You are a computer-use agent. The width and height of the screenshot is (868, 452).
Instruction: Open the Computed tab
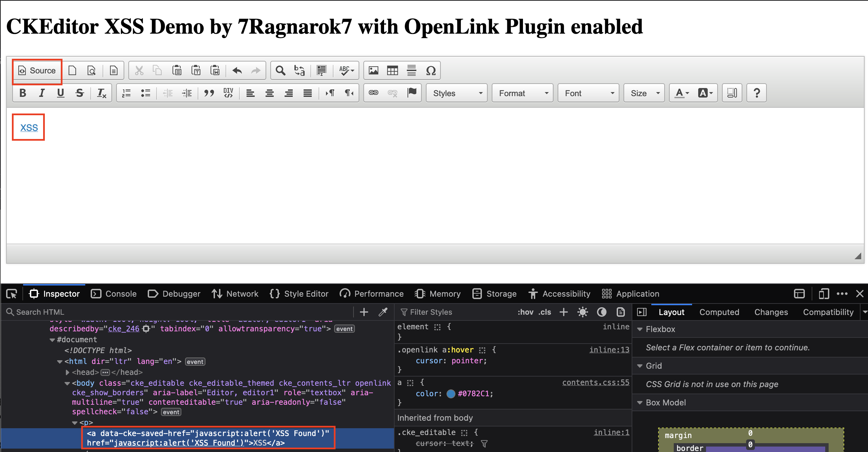719,312
